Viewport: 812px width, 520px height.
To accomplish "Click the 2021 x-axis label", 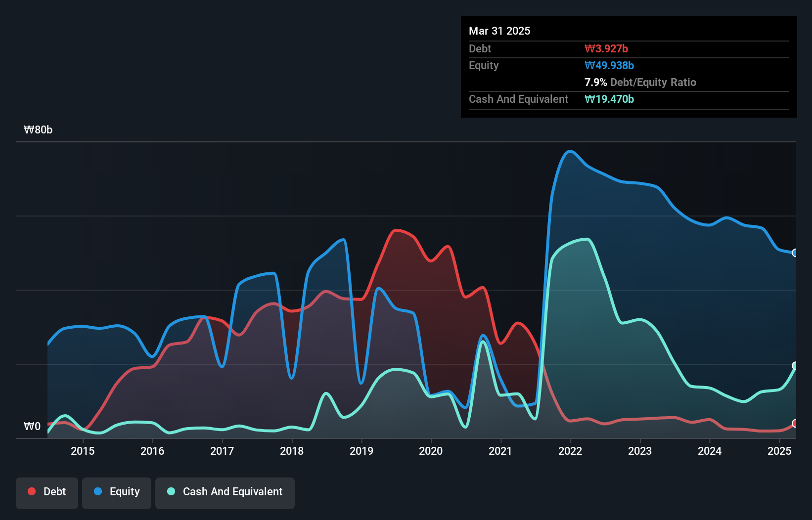I will [x=500, y=451].
